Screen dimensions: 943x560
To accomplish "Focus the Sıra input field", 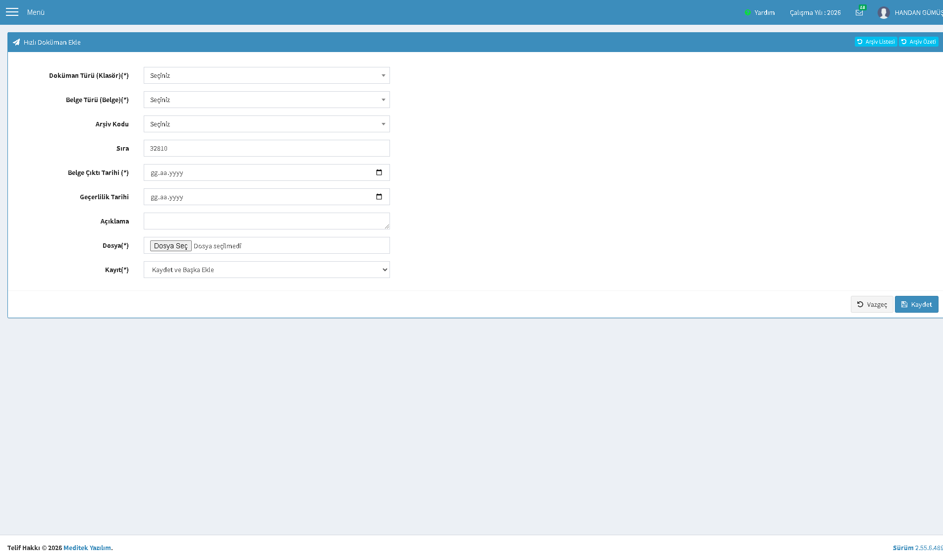I will coord(267,148).
